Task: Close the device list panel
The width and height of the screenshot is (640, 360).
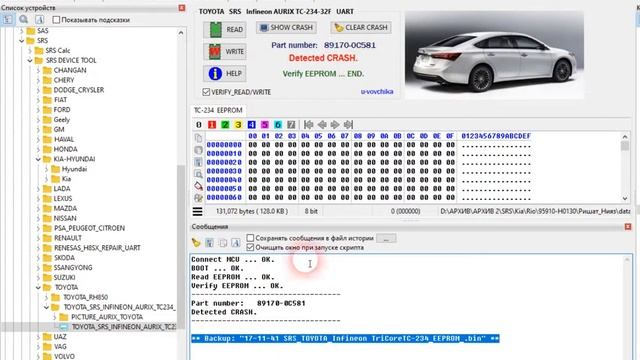Action: pyautogui.click(x=182, y=8)
